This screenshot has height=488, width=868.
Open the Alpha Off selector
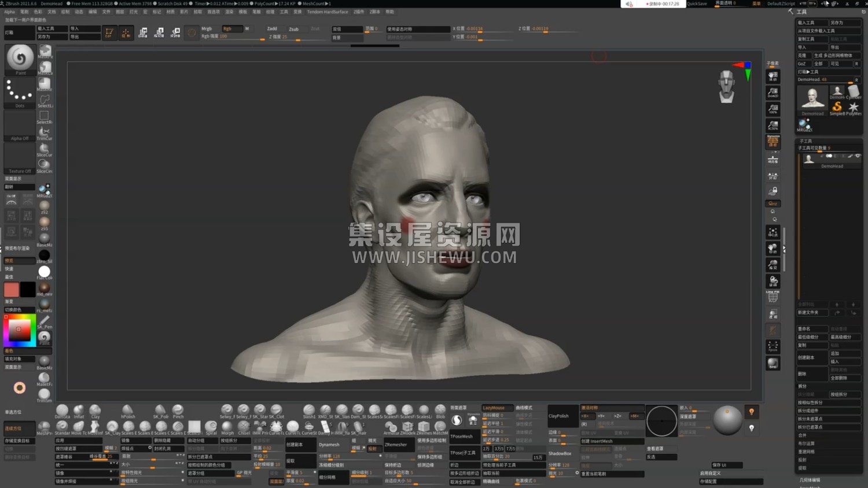click(20, 125)
